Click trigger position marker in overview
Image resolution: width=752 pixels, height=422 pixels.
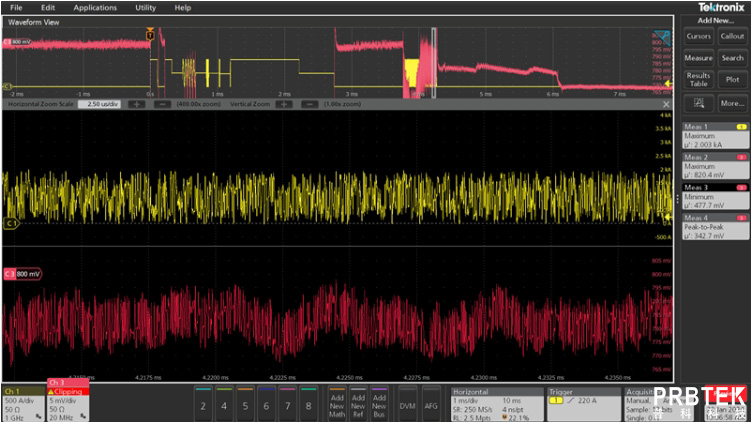pyautogui.click(x=151, y=35)
